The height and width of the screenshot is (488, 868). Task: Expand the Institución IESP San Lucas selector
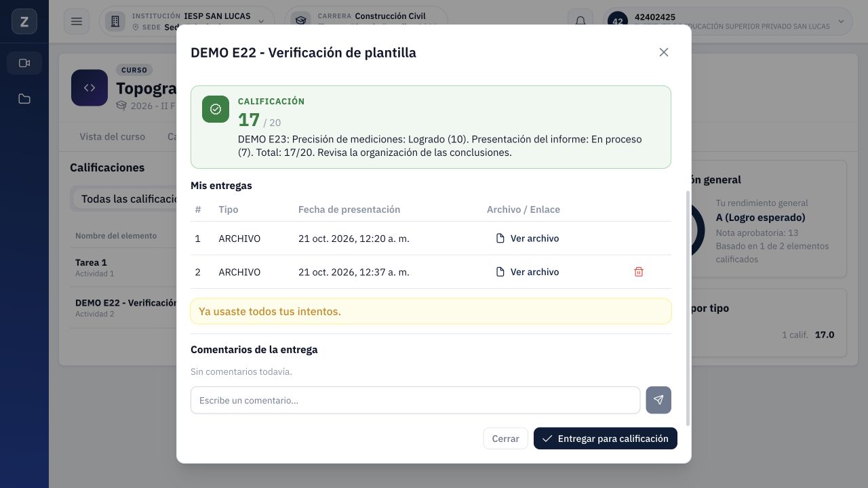187,22
